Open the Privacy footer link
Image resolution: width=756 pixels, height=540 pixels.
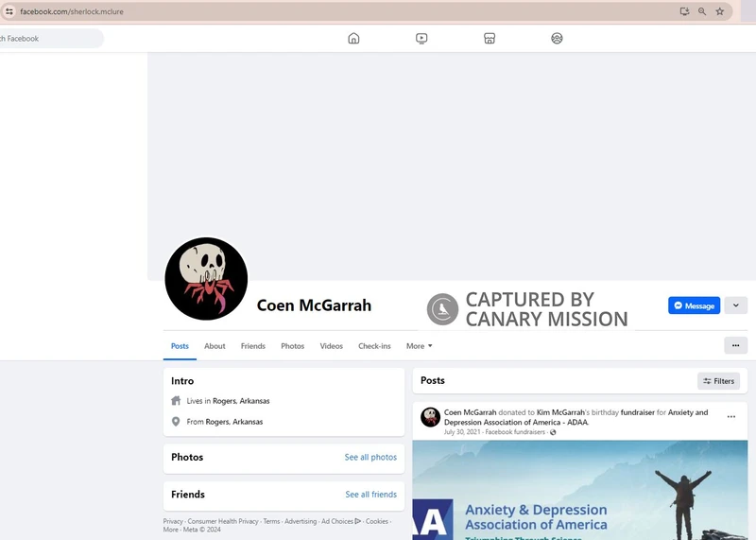[x=173, y=521]
